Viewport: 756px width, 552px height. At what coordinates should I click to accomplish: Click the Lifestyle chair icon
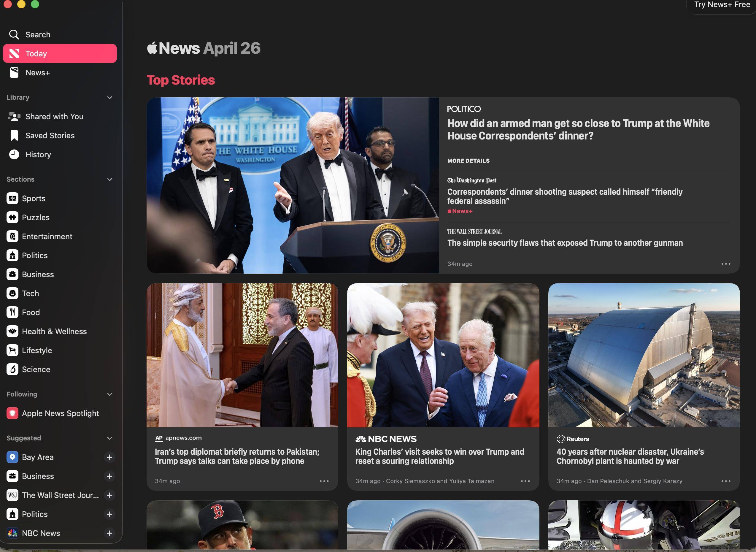coord(12,350)
